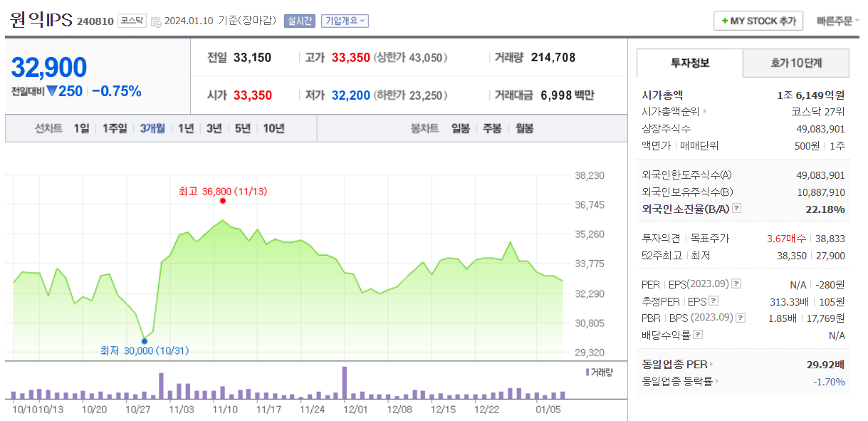Click the x-axis date label 12/22

[x=486, y=410]
